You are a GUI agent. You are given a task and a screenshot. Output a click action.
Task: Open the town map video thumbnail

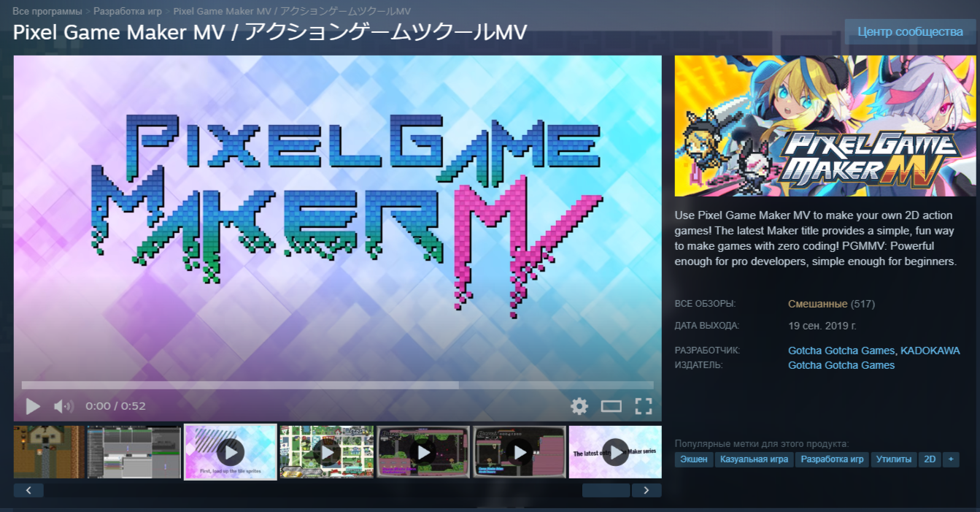(327, 452)
